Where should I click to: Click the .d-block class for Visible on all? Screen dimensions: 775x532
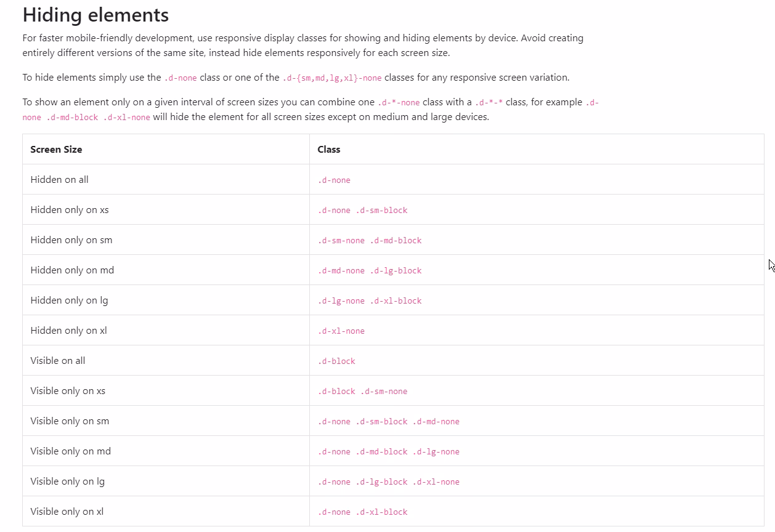click(336, 361)
